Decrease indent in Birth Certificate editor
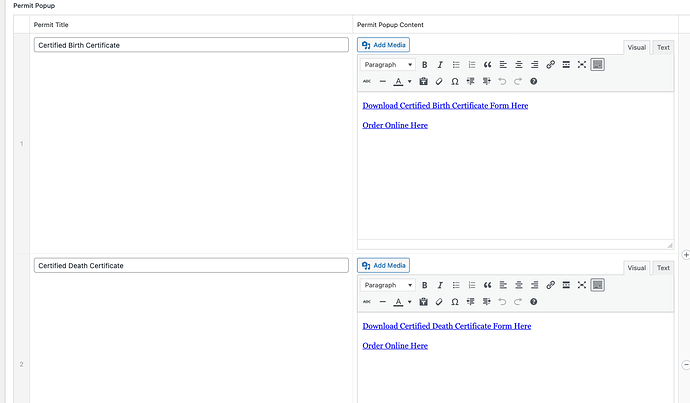This screenshot has height=403, width=690. click(470, 81)
